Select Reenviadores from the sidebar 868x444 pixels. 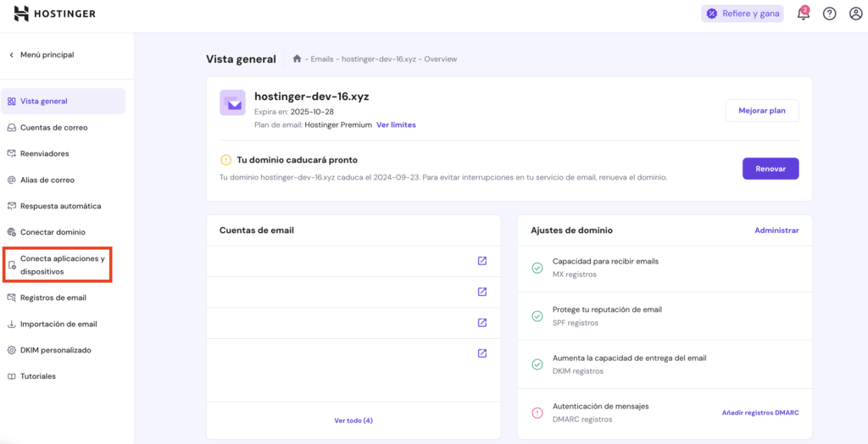click(x=44, y=153)
